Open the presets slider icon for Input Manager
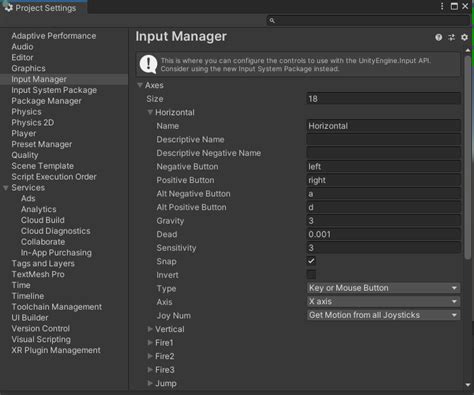This screenshot has height=395, width=474. click(451, 37)
